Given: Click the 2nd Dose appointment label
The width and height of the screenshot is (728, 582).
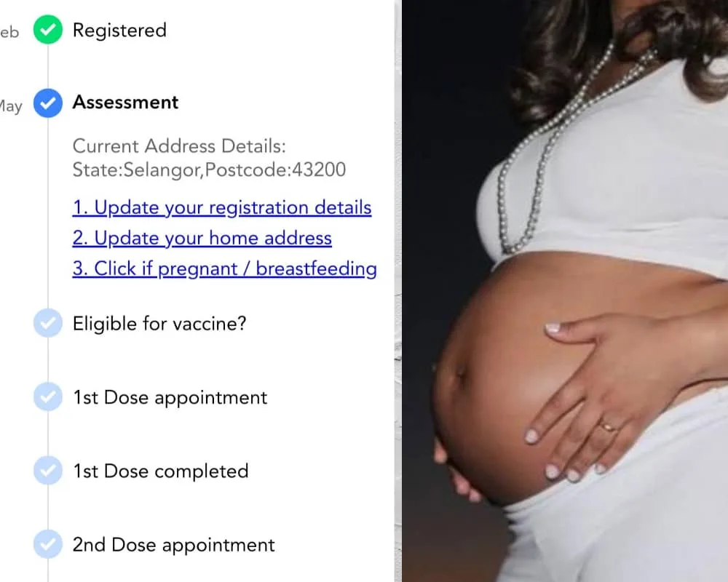Looking at the screenshot, I should pyautogui.click(x=174, y=545).
